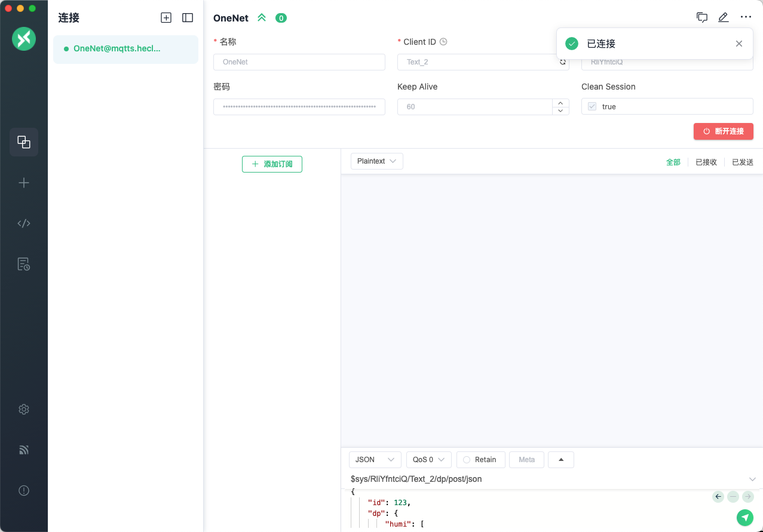
Task: Toggle the connection list layout icon
Action: coord(188,18)
